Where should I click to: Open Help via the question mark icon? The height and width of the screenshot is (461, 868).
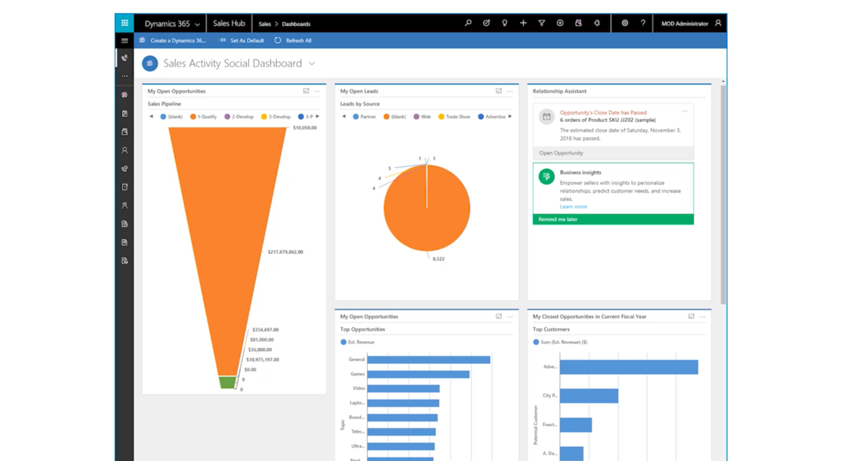point(643,23)
